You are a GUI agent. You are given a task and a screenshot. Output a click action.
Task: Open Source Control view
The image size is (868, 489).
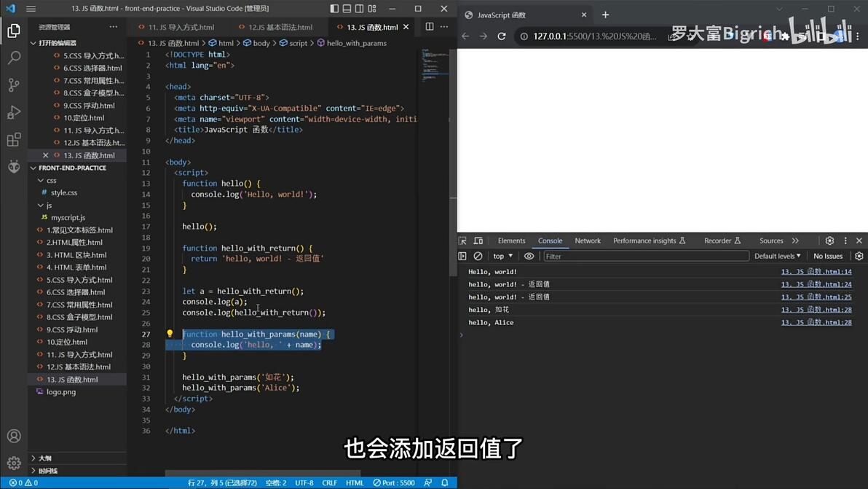click(x=14, y=85)
